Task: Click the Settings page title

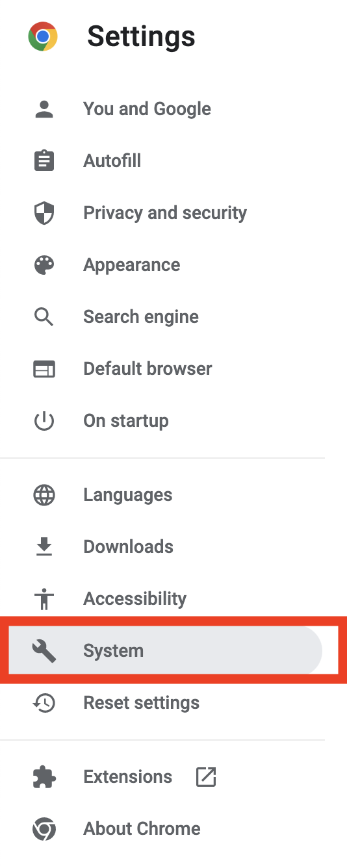Action: [x=141, y=36]
